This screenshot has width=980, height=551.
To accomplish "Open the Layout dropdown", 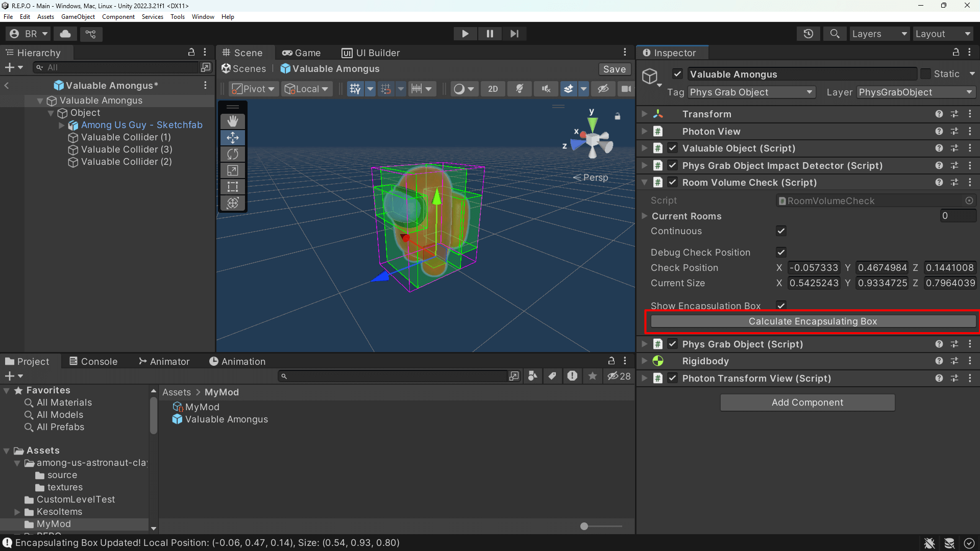I will [942, 34].
